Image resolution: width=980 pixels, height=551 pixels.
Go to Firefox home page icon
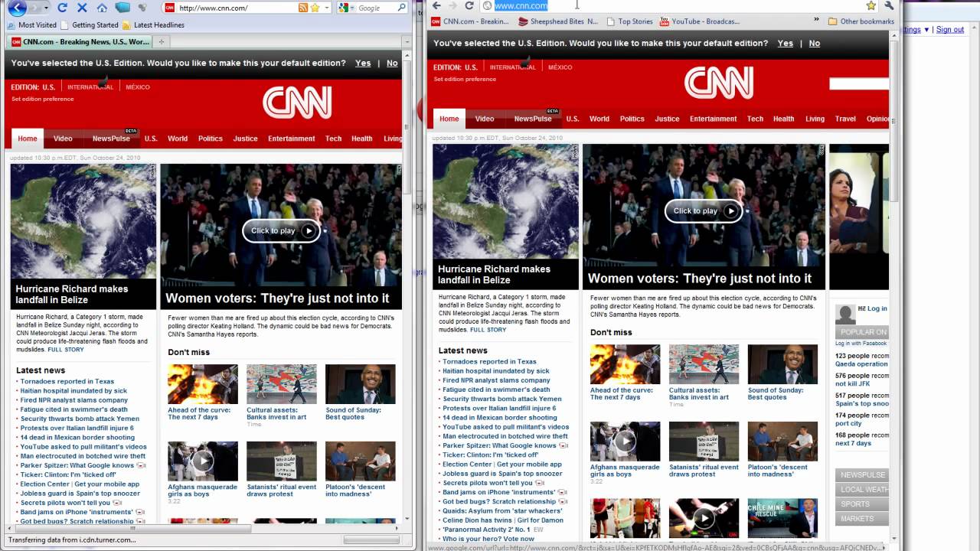coord(103,8)
